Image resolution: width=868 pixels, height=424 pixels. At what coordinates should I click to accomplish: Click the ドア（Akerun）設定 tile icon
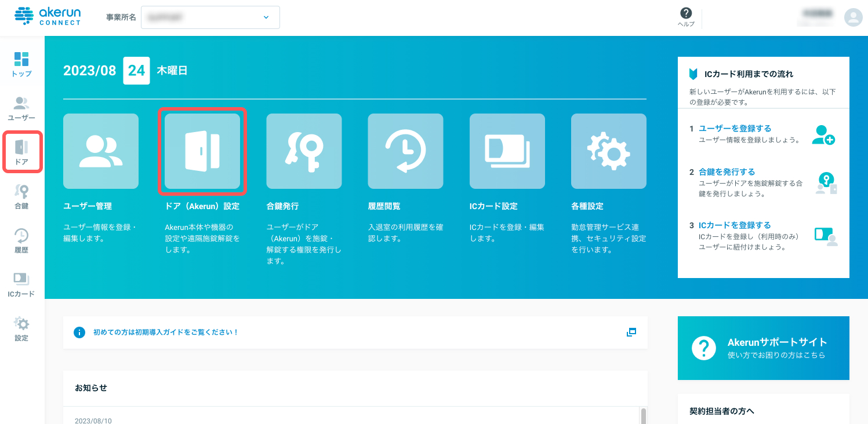point(202,151)
